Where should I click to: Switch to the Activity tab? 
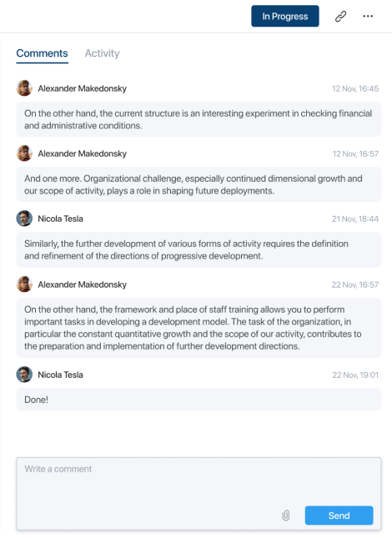102,53
